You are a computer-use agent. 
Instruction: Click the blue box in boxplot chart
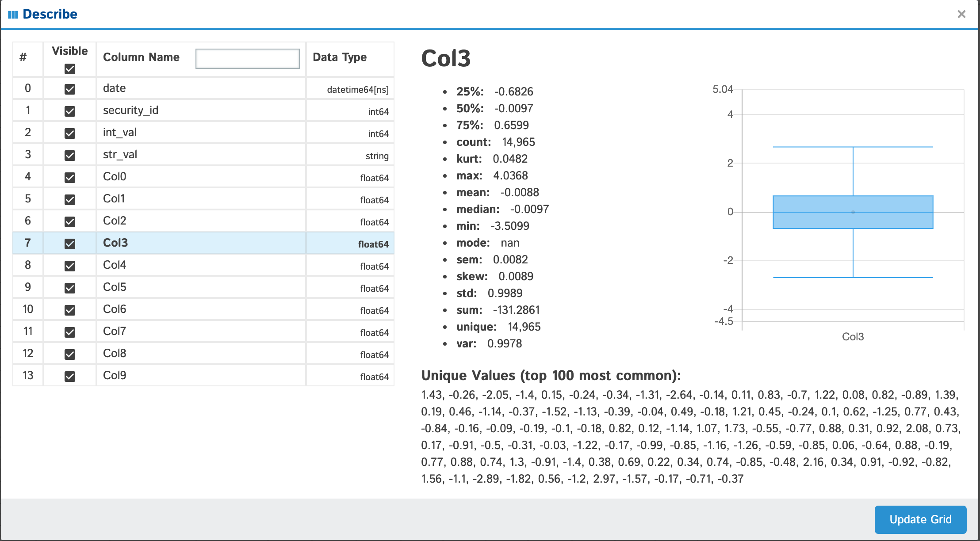(x=853, y=212)
